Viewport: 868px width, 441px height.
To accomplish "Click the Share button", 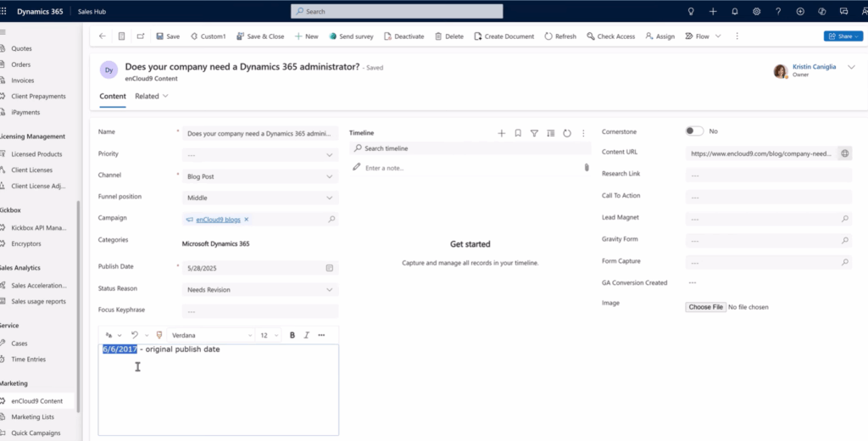I will [x=843, y=36].
